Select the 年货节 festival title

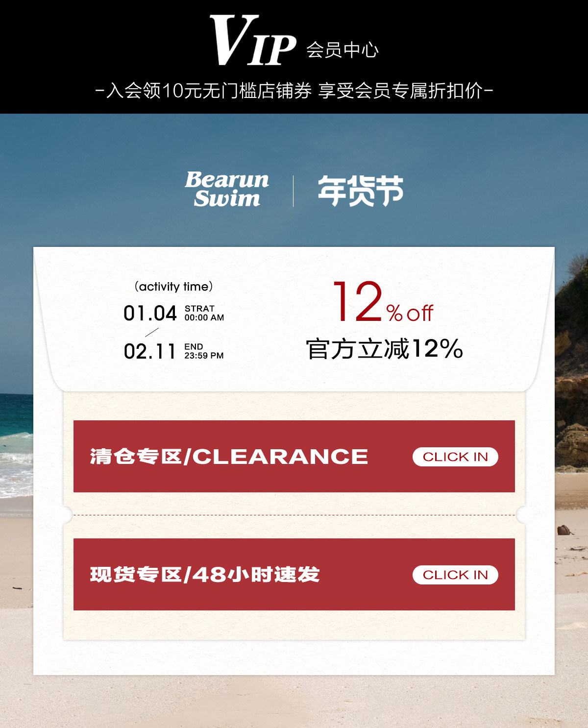[361, 191]
